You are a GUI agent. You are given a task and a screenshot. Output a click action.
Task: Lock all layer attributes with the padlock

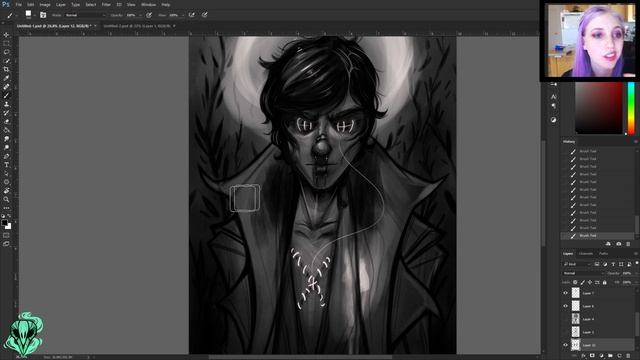click(x=605, y=282)
